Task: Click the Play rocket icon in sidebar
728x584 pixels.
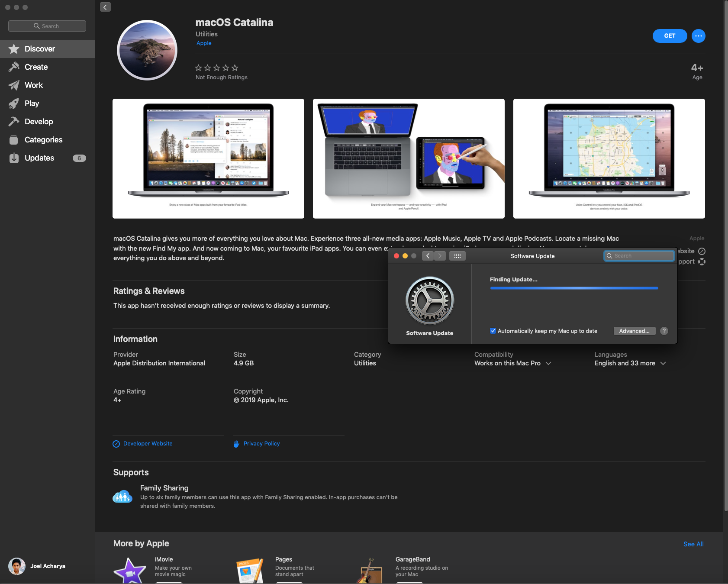Action: (14, 103)
